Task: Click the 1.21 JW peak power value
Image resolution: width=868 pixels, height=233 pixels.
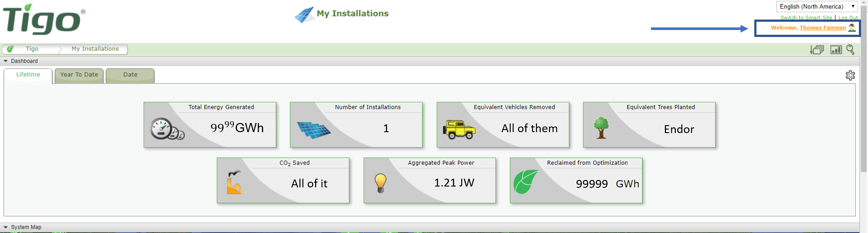Action: coord(454,183)
